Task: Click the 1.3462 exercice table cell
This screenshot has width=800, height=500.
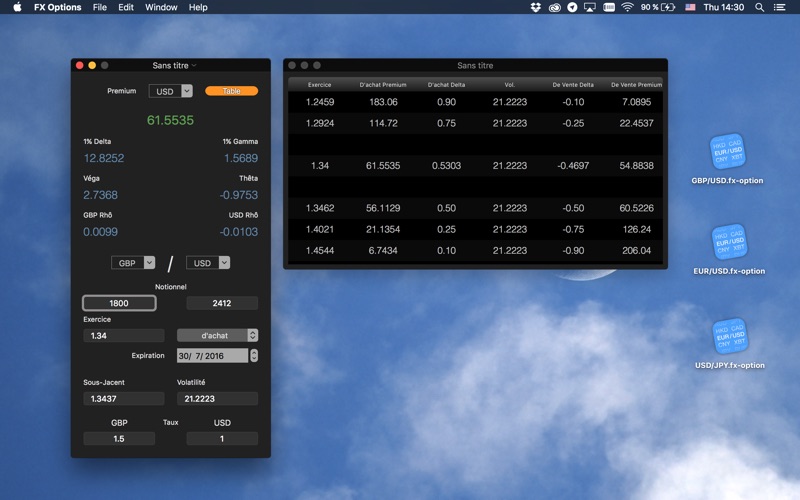Action: (x=320, y=208)
